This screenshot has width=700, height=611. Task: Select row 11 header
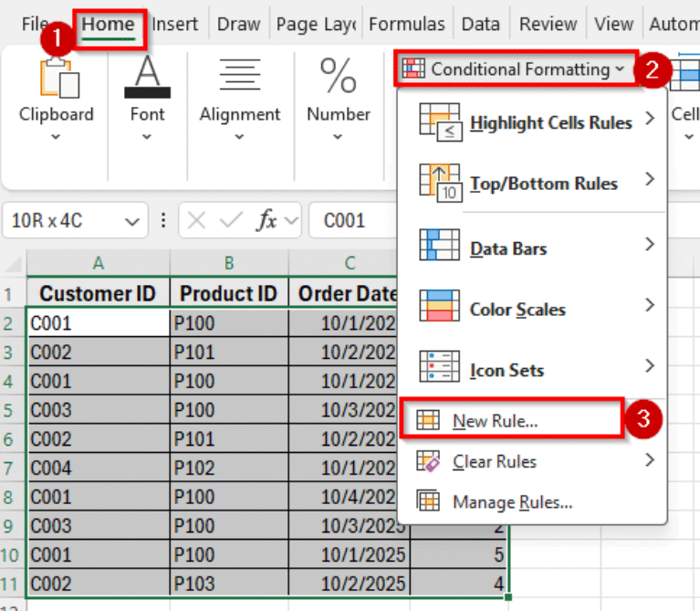pyautogui.click(x=13, y=584)
